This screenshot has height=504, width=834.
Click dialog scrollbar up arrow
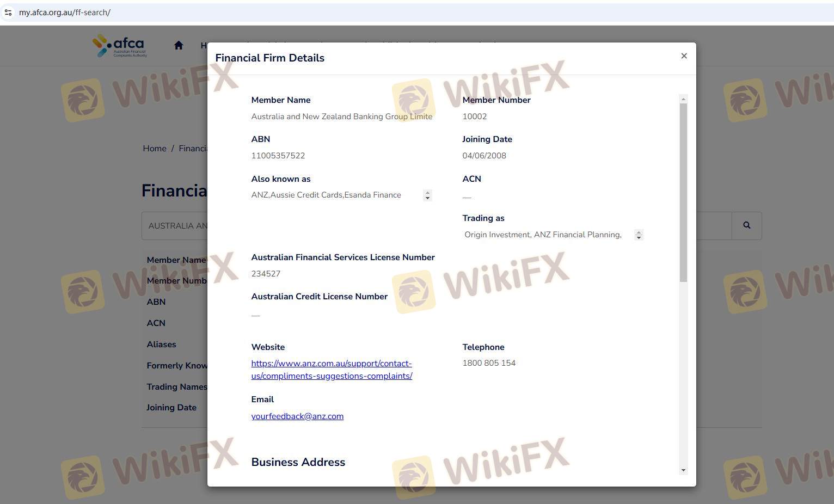[x=683, y=99]
